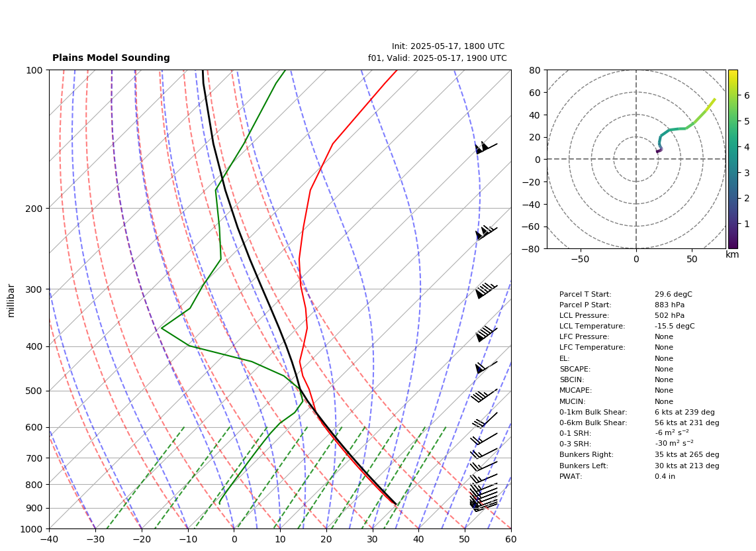Click the 'millibar' axis label
This screenshot has width=756, height=551.
[11, 301]
